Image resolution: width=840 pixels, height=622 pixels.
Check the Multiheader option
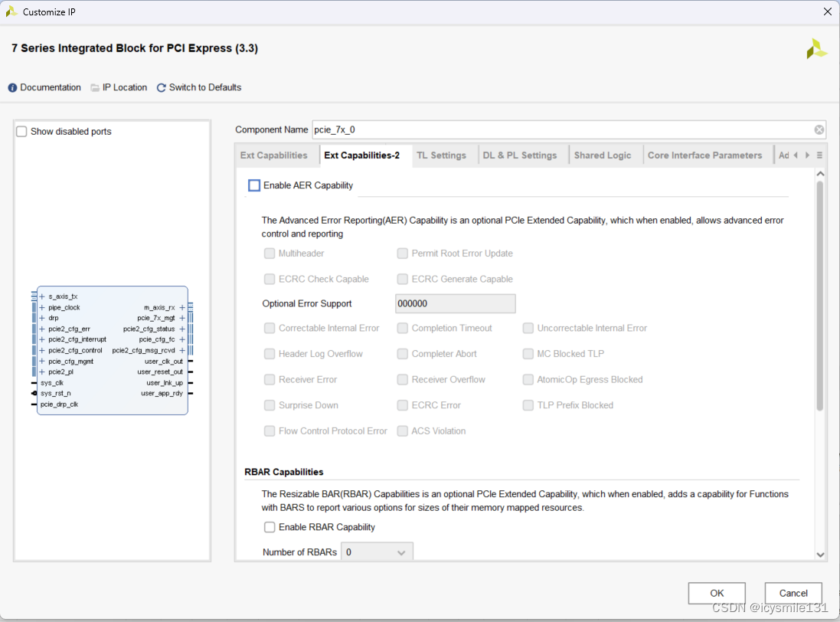pos(270,254)
